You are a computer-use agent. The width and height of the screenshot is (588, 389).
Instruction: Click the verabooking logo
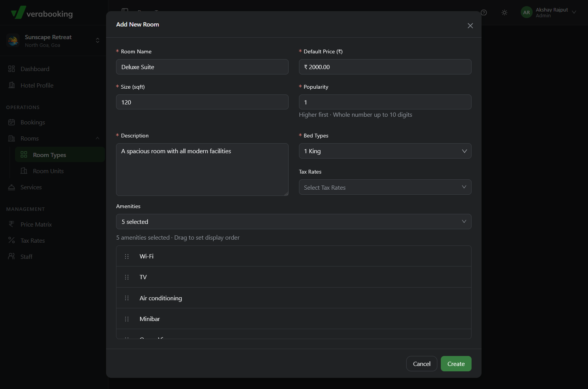coord(42,13)
